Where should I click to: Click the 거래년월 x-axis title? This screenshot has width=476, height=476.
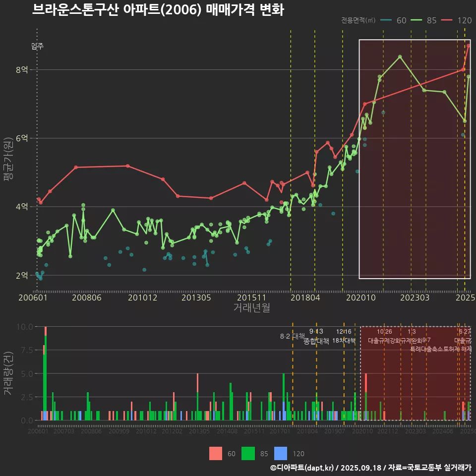coord(251,308)
